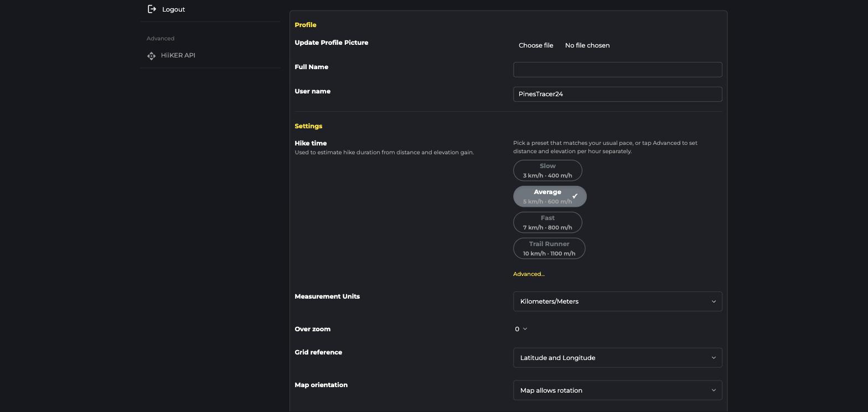Viewport: 868px width, 412px height.
Task: Choose the Slow hike time preset
Action: tap(547, 170)
